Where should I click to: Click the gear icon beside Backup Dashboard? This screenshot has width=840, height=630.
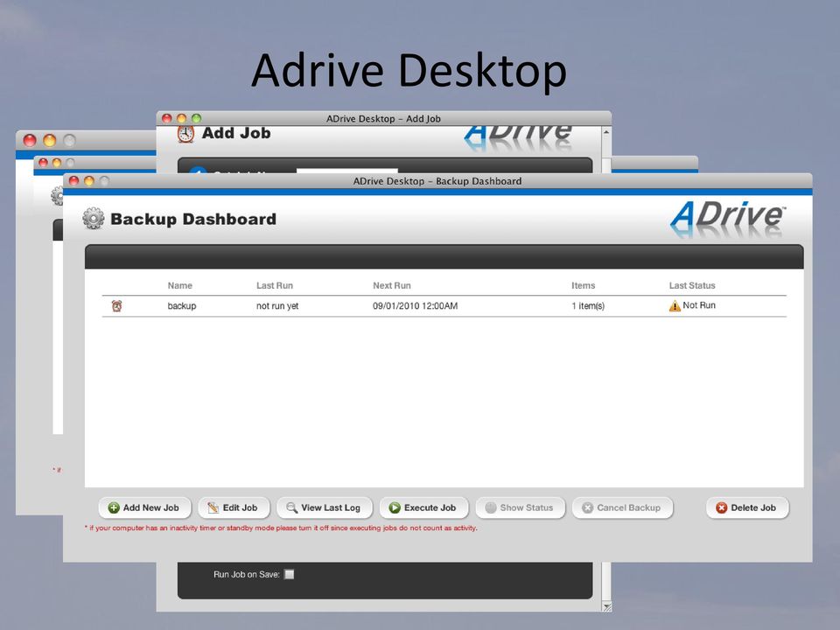tap(94, 219)
